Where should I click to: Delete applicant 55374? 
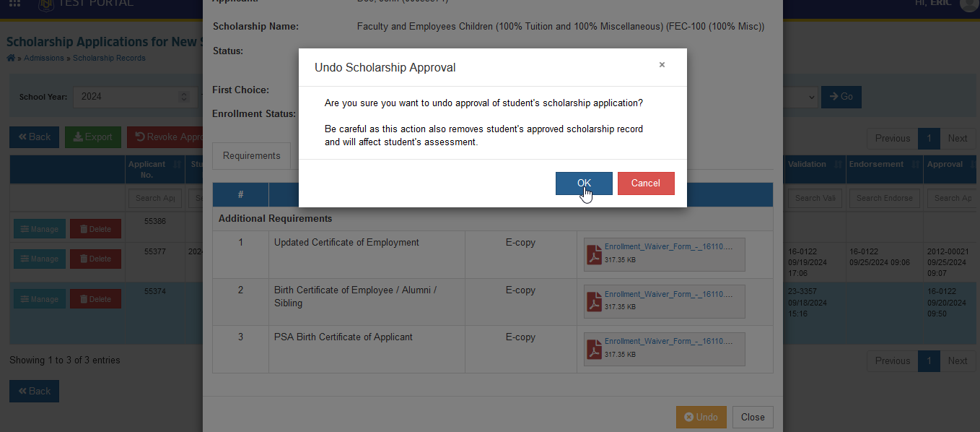coord(95,299)
